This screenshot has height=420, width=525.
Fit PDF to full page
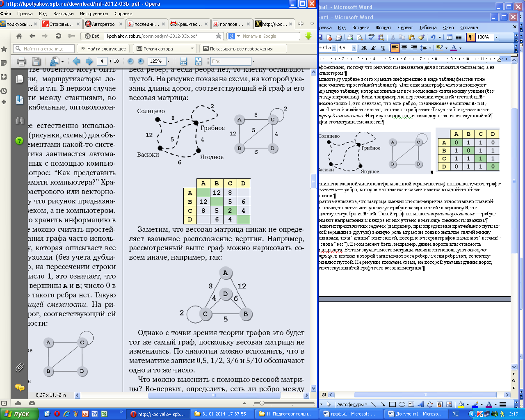click(198, 62)
